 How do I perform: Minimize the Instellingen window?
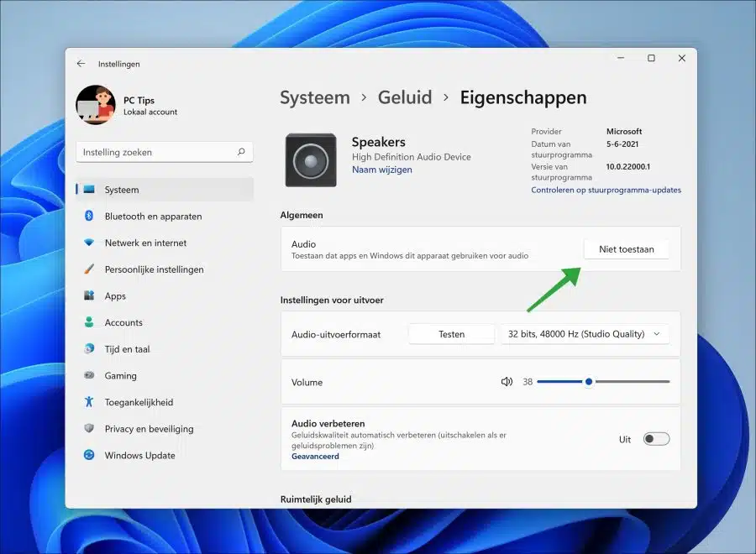point(621,58)
